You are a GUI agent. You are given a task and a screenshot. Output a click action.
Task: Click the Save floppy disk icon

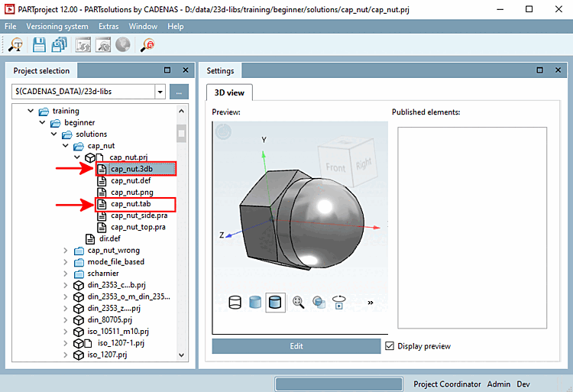coord(39,45)
